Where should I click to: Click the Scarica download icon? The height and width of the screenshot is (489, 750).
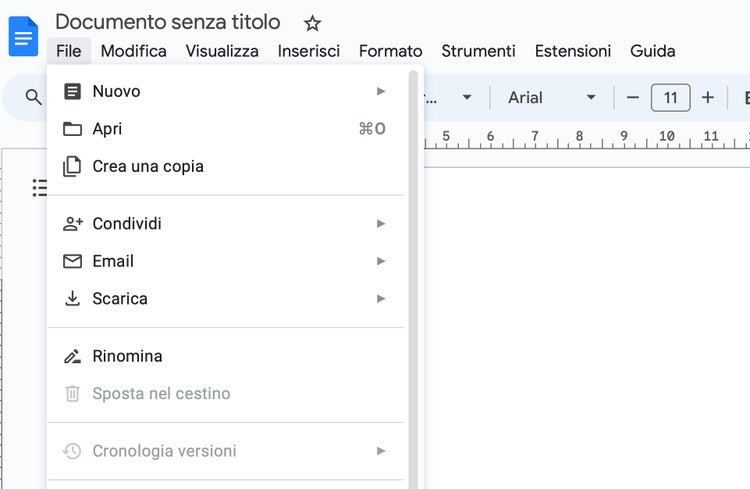click(x=72, y=298)
